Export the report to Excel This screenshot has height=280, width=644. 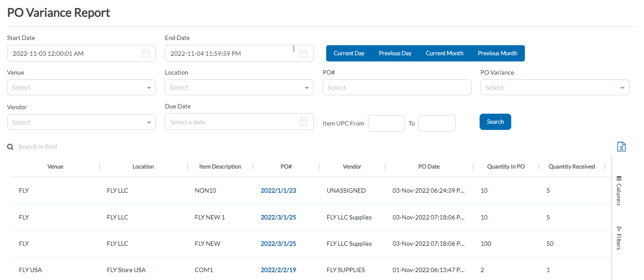click(x=621, y=146)
